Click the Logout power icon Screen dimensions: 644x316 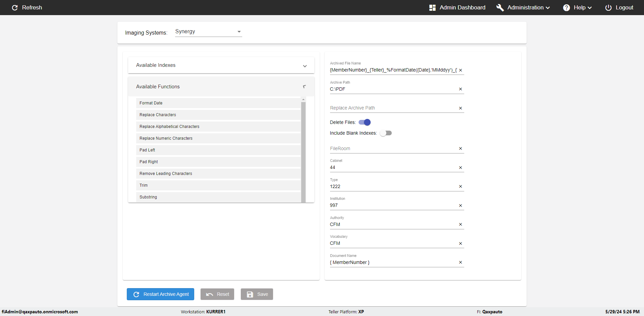608,7
